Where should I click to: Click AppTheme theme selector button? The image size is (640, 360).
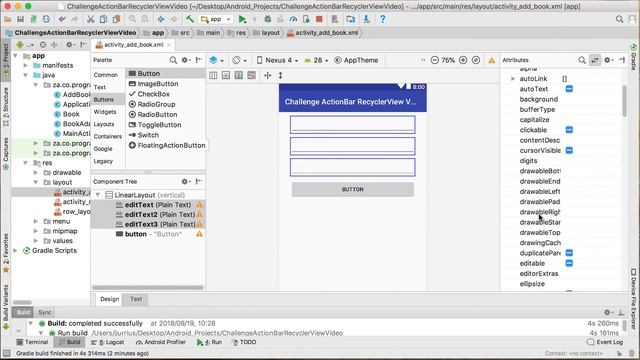[x=356, y=60]
